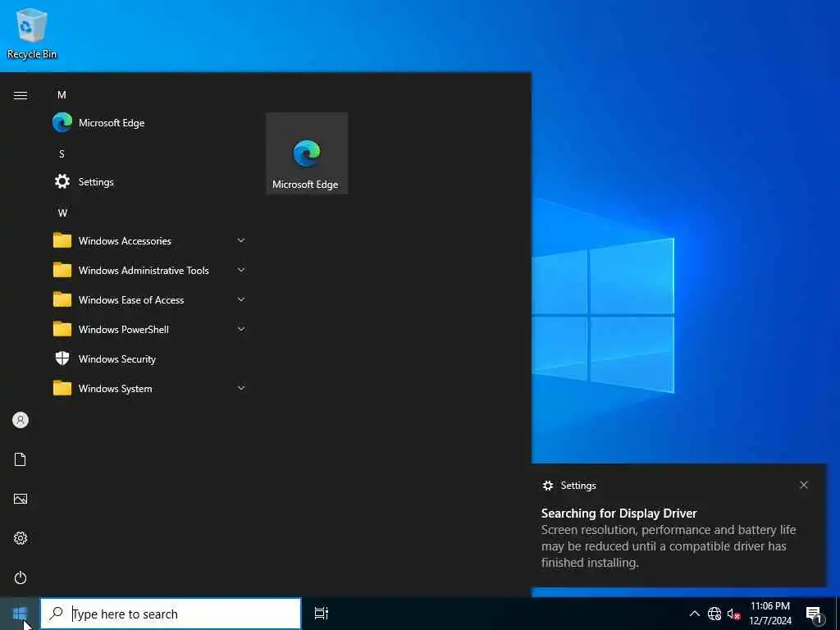The width and height of the screenshot is (840, 630).
Task: Open the Searching for Display Driver notification
Action: point(678,526)
